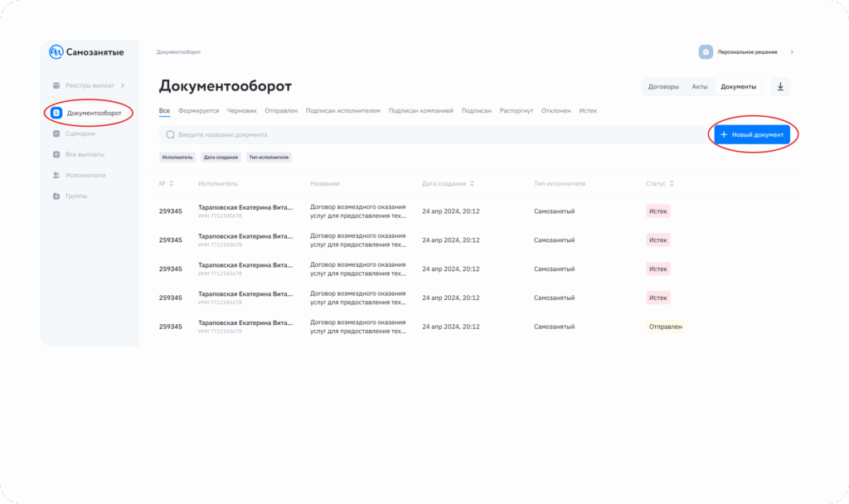Open Реестры выплат sidebar icon
849x504 pixels.
pos(56,85)
